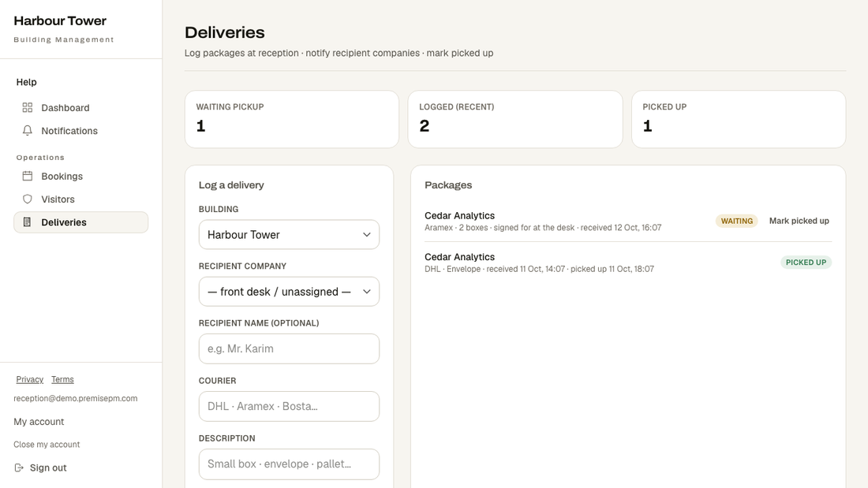This screenshot has width=868, height=488.
Task: Open My account
Action: (39, 422)
